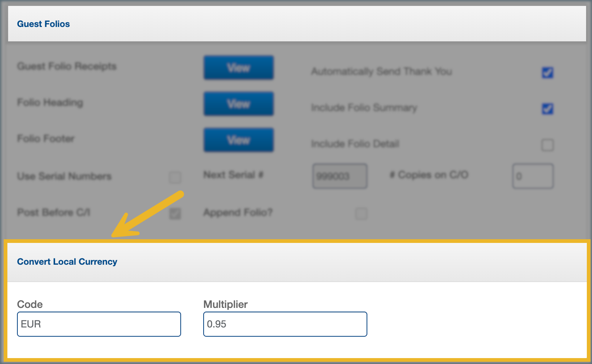Screen dimensions: 592x364
Task: Open the Folio Heading View button
Action: 238,104
